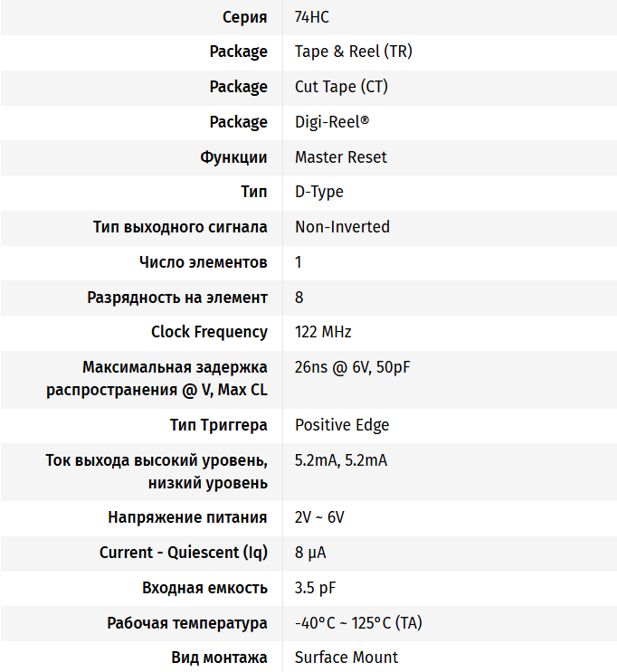617x672 pixels.
Task: Select the "122 MHz" frequency value
Action: (x=323, y=332)
